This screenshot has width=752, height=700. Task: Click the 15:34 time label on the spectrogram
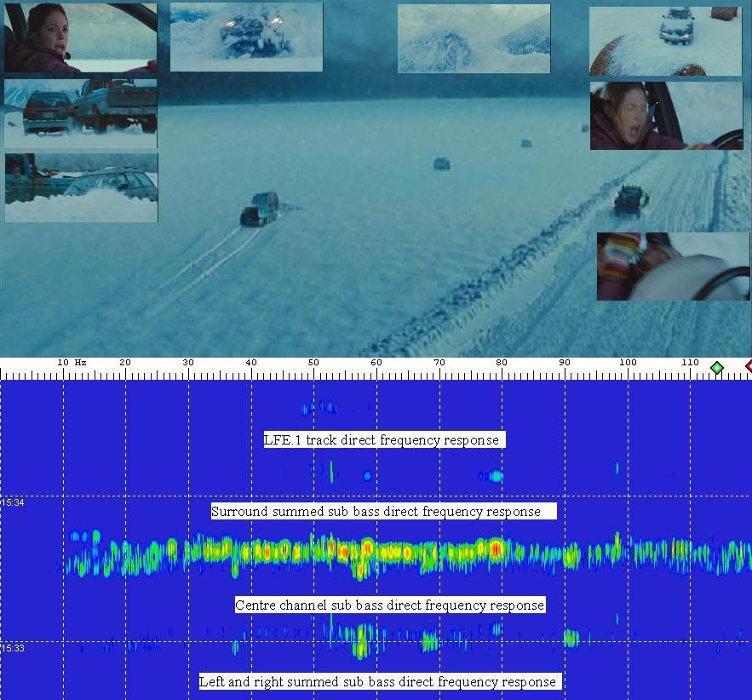click(12, 503)
